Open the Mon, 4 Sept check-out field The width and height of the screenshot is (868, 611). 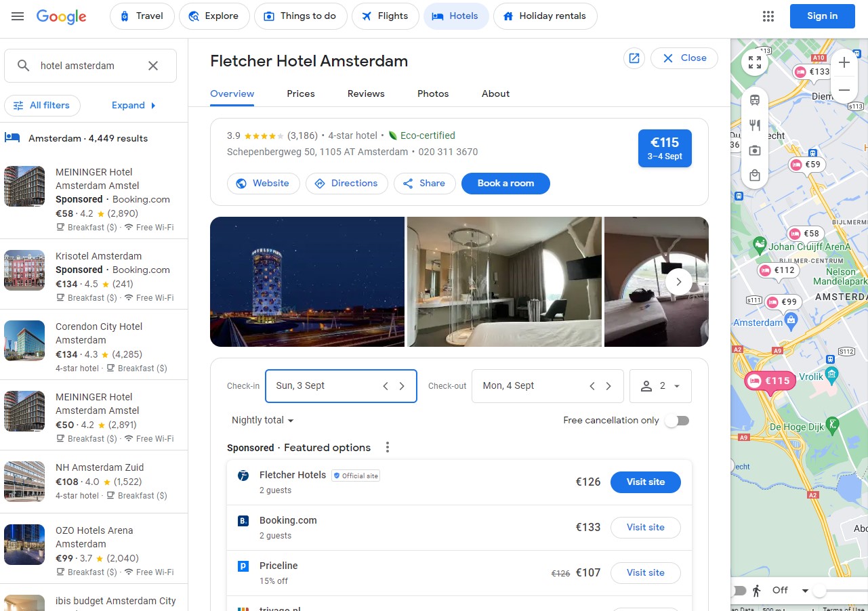point(547,386)
